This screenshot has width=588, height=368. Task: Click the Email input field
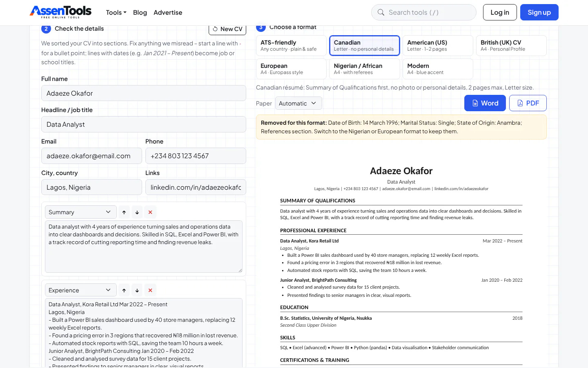(x=91, y=156)
